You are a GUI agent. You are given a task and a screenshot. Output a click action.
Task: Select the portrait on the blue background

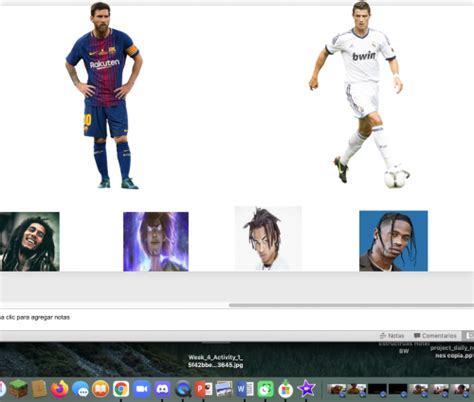click(393, 241)
